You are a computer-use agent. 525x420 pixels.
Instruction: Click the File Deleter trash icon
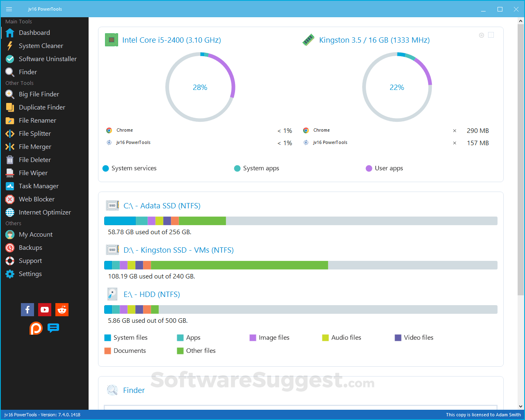[x=10, y=160]
